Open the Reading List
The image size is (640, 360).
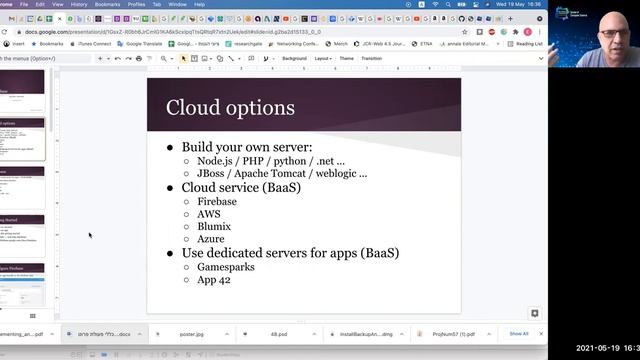pyautogui.click(x=525, y=44)
